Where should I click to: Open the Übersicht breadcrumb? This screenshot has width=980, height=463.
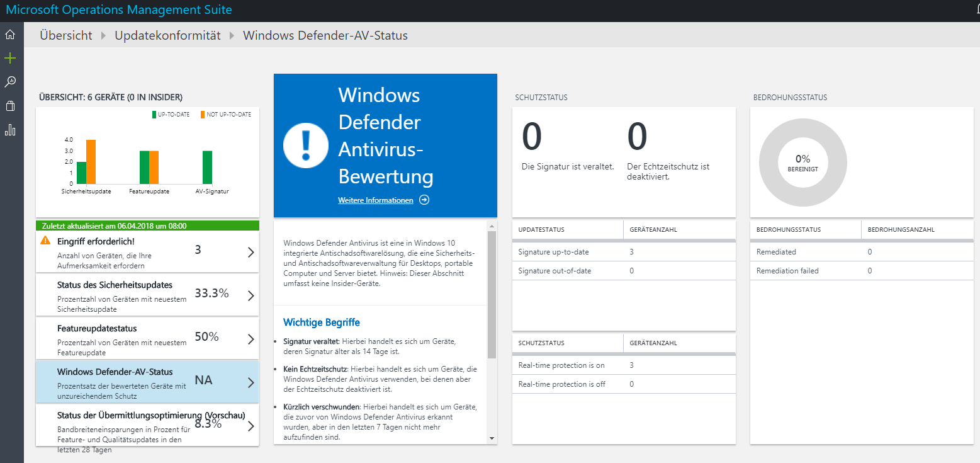pyautogui.click(x=66, y=35)
